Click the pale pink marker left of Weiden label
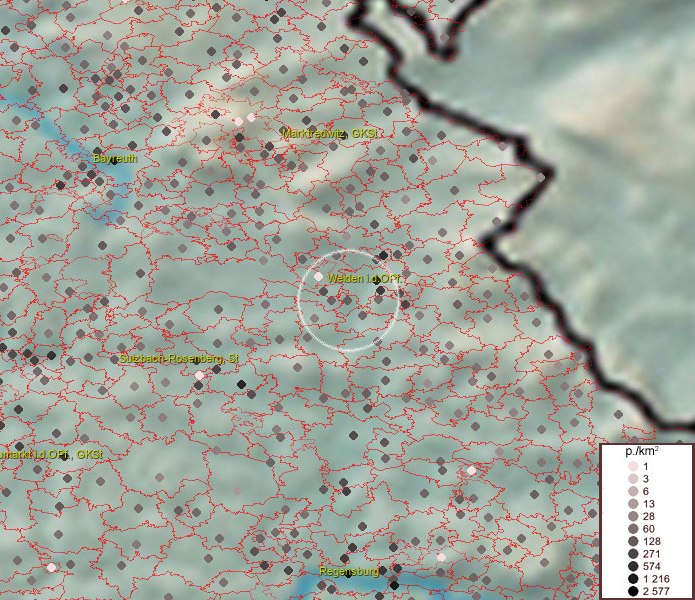695x600 pixels. coord(318,276)
